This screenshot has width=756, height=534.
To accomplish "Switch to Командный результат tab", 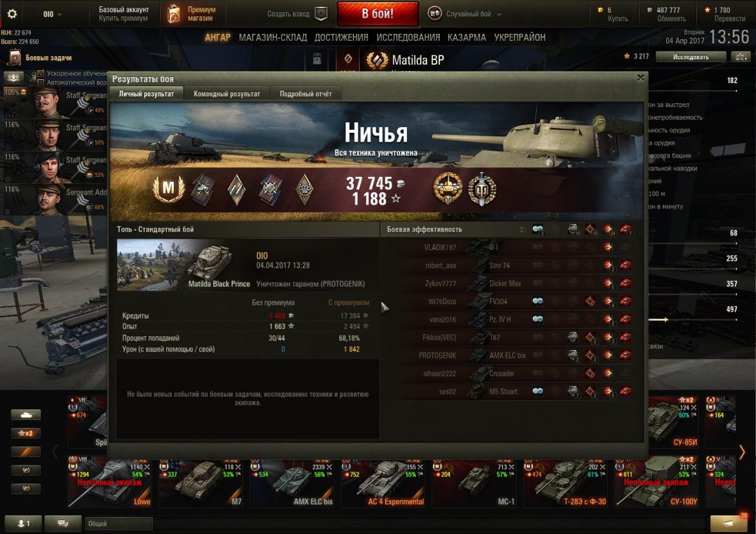I will click(x=227, y=94).
